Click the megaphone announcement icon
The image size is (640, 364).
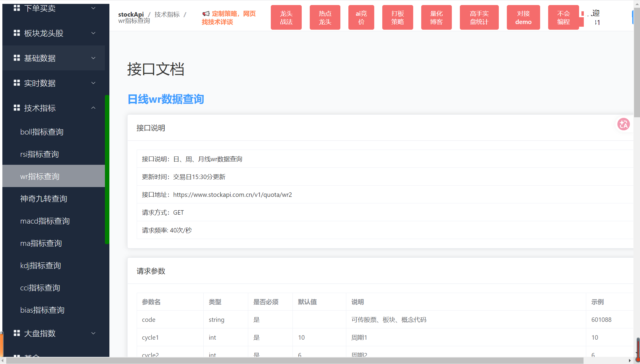click(206, 14)
